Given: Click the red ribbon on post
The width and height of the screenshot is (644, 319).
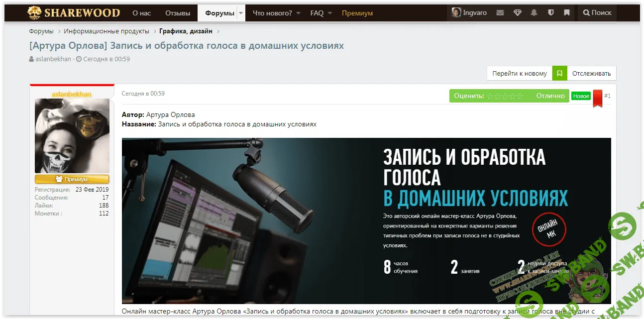Looking at the screenshot, I should [x=597, y=99].
